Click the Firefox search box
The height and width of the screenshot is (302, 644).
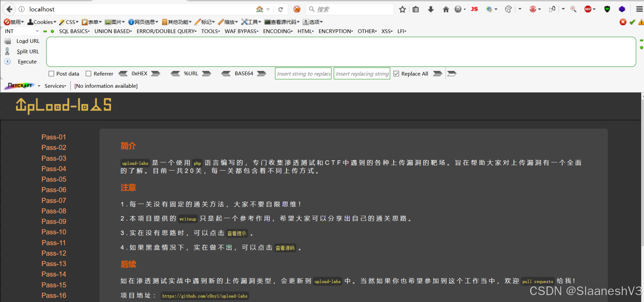tap(350, 9)
